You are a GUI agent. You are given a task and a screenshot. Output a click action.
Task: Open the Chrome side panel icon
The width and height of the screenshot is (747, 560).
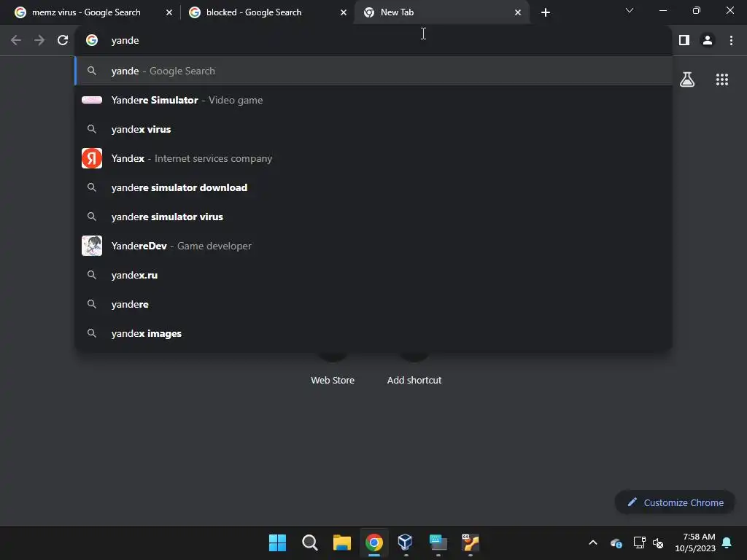pyautogui.click(x=684, y=41)
